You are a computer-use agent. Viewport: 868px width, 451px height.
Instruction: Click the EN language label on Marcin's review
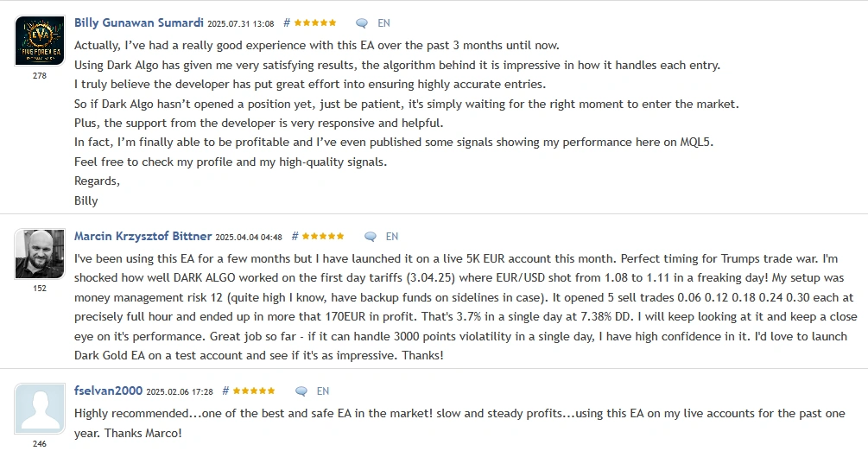tap(392, 237)
